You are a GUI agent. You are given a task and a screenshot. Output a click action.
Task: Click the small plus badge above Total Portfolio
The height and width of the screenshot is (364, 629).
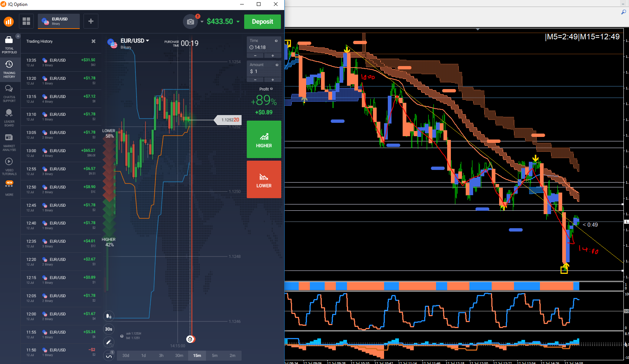(x=18, y=36)
